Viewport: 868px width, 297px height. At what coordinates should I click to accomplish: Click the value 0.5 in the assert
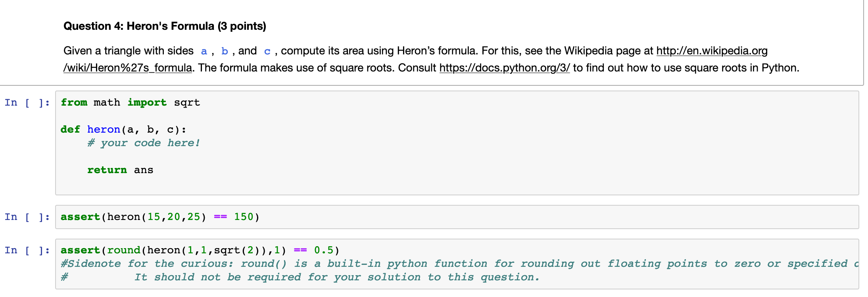click(x=324, y=250)
